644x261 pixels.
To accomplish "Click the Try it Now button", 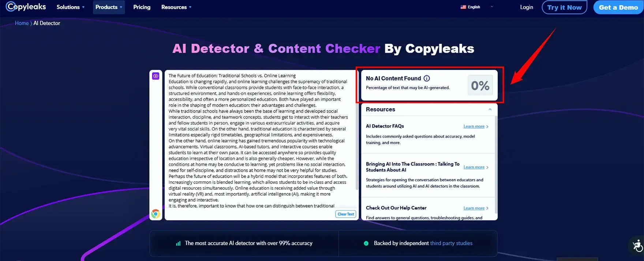I will coord(564,7).
